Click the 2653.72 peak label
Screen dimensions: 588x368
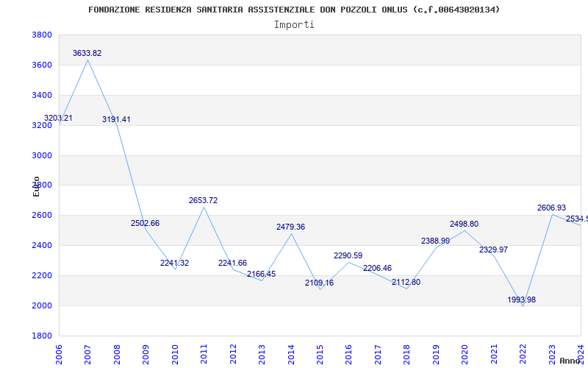(204, 200)
